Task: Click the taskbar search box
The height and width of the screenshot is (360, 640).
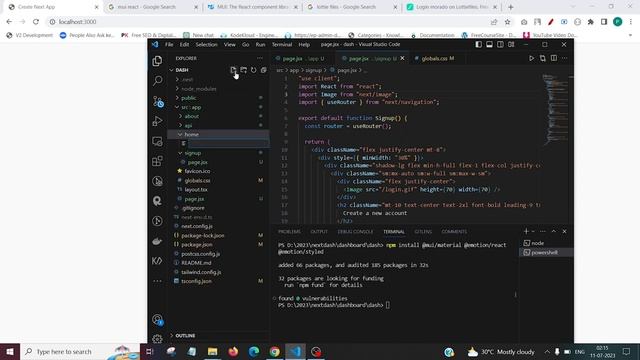Action: 80,351
